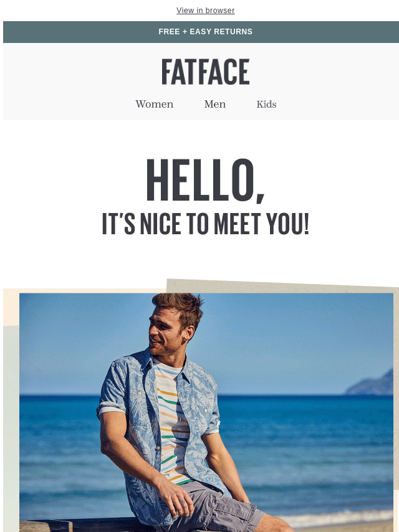The width and height of the screenshot is (399, 532).
Task: Click the distant island on the horizon
Action: click(x=370, y=385)
